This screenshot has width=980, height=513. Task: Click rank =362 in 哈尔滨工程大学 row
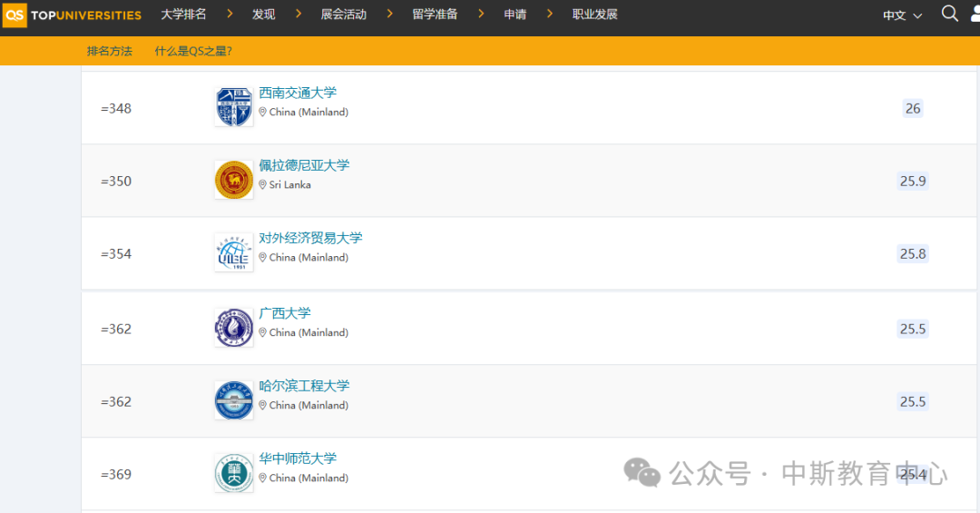point(116,401)
